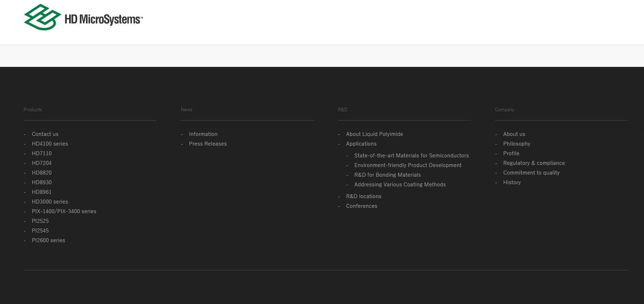Open the HD8820 product link
The width and height of the screenshot is (644, 304).
point(42,173)
